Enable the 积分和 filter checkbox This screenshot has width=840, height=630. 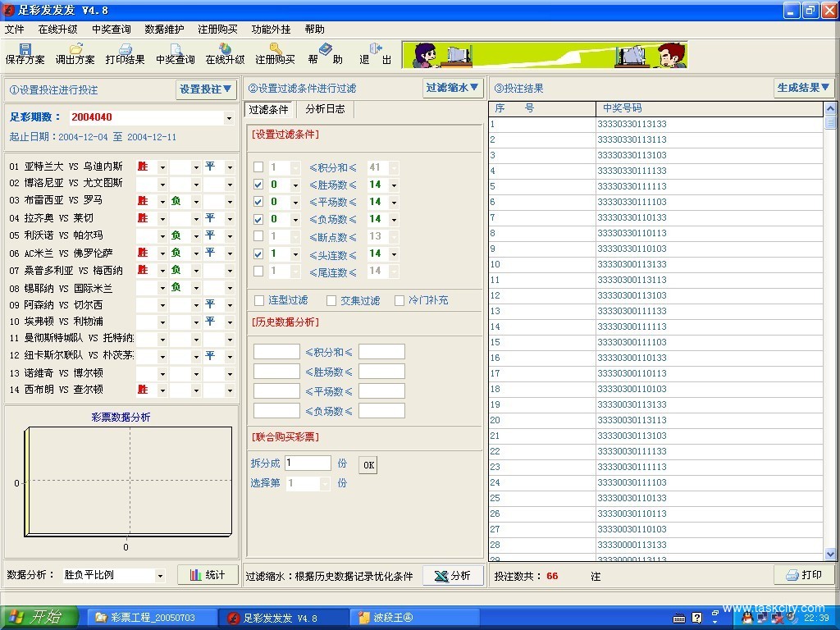(x=258, y=167)
